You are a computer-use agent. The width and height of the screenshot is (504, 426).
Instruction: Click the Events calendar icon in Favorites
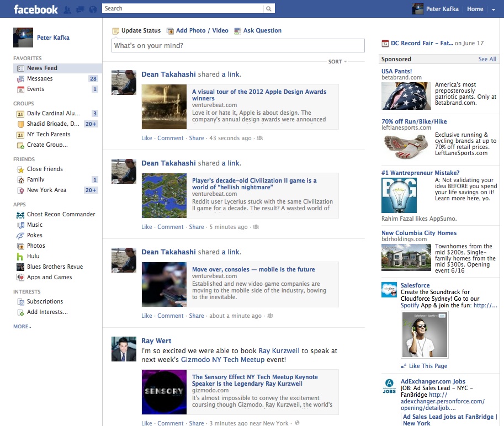[20, 89]
